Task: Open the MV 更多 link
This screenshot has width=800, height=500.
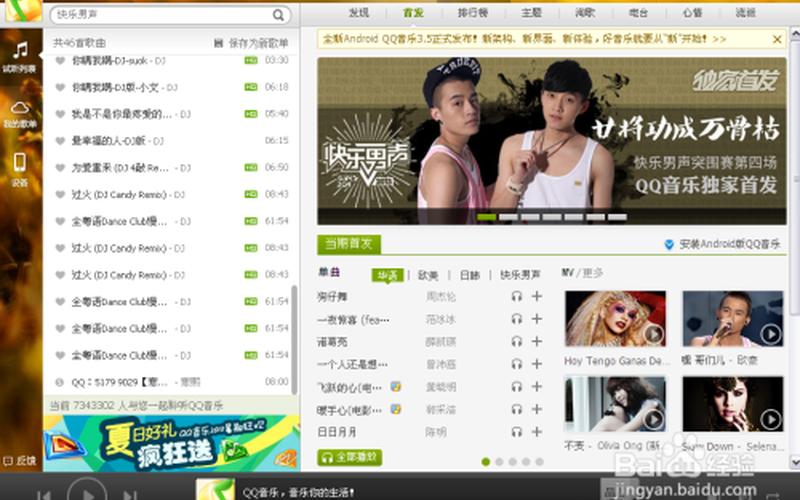Action: pyautogui.click(x=592, y=273)
